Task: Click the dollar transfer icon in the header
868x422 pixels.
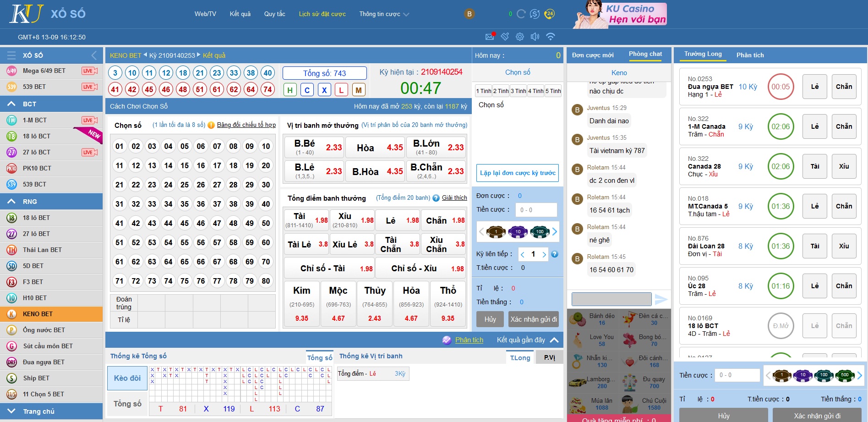Action: 535,14
